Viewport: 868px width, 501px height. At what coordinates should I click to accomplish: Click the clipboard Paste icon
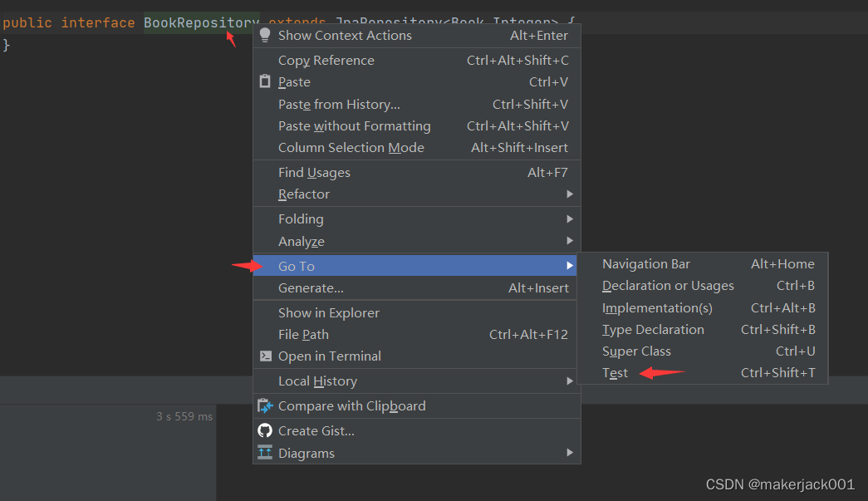(x=265, y=81)
